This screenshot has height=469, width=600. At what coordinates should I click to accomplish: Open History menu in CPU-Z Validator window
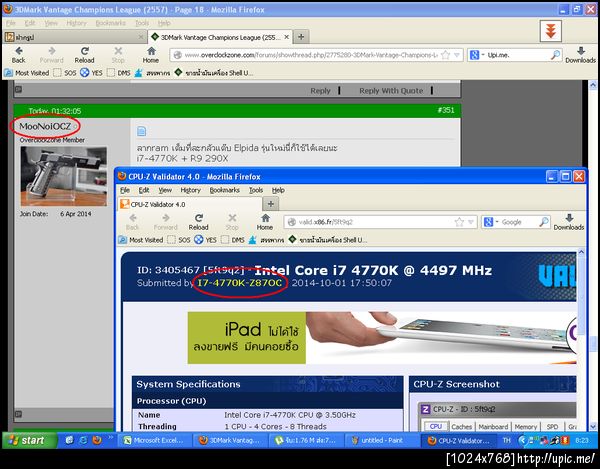click(x=191, y=190)
